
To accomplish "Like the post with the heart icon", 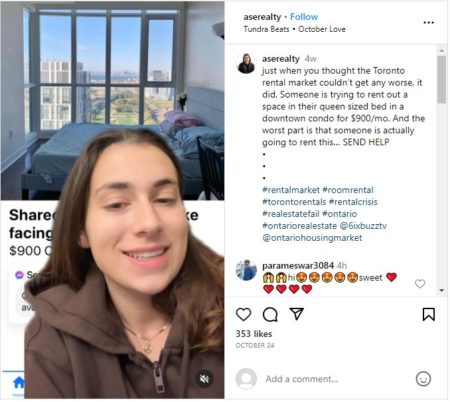I will coord(243,314).
